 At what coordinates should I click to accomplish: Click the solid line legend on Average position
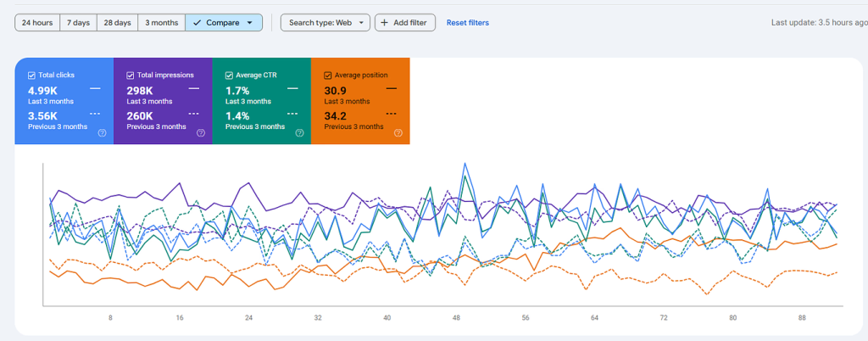pos(392,88)
